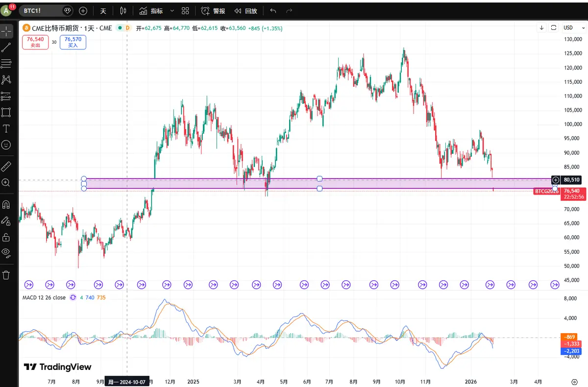Click the 2025 label on time axis

pos(194,382)
